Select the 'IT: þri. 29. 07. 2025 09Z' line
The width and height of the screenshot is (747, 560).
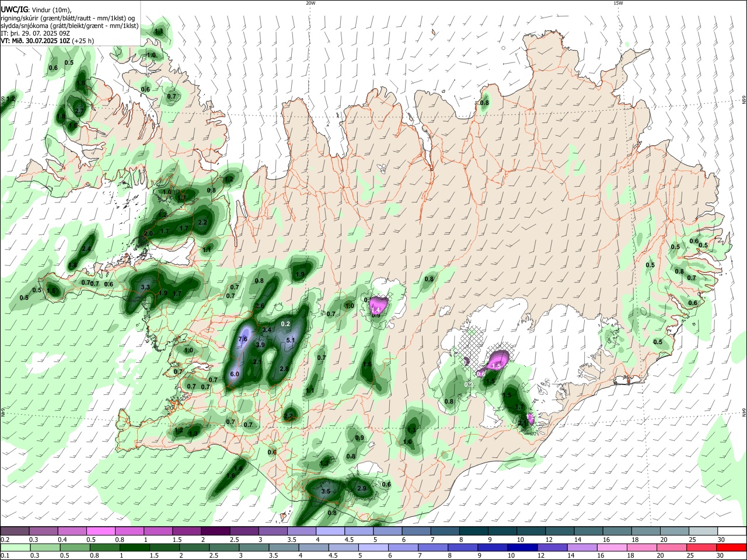(36, 33)
